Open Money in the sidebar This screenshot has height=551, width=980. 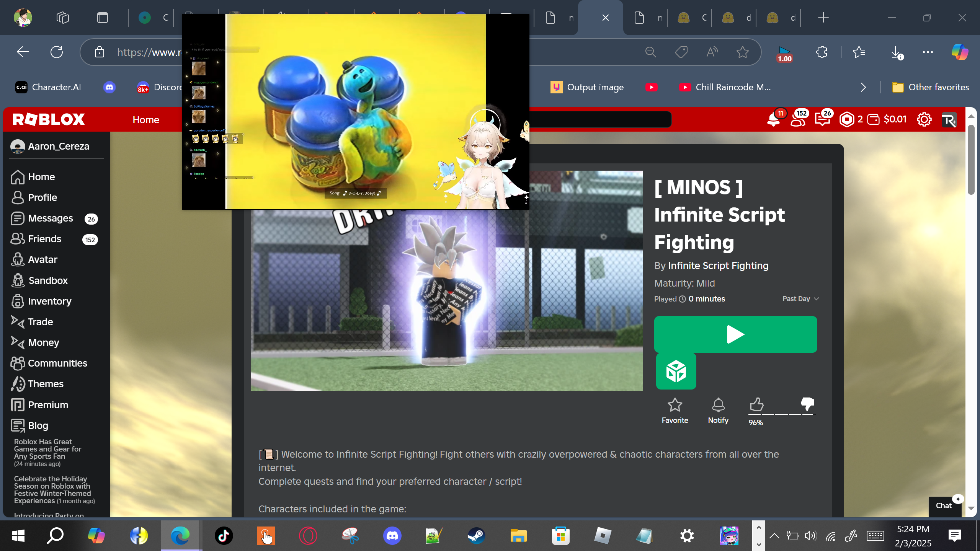click(35, 342)
